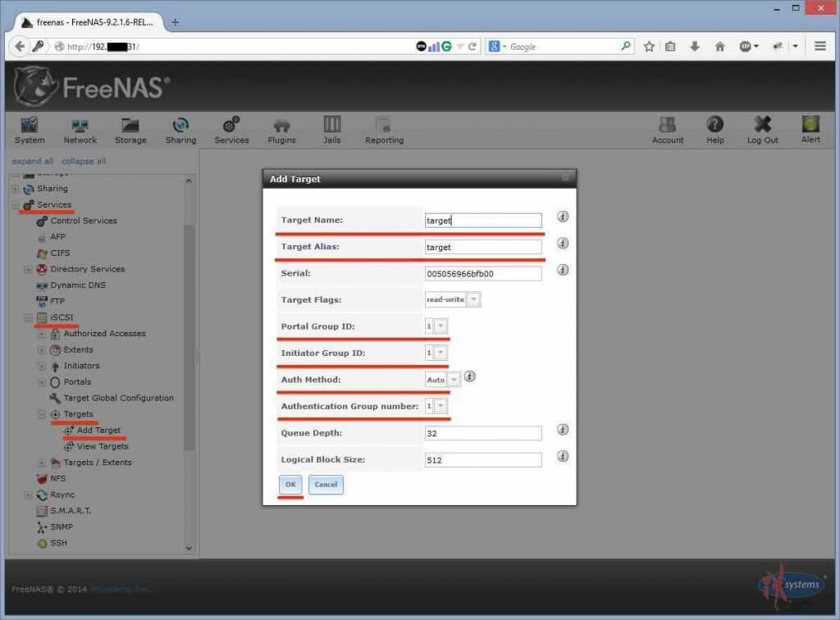Viewport: 840px width, 620px height.
Task: Open the Help icon
Action: (x=714, y=130)
